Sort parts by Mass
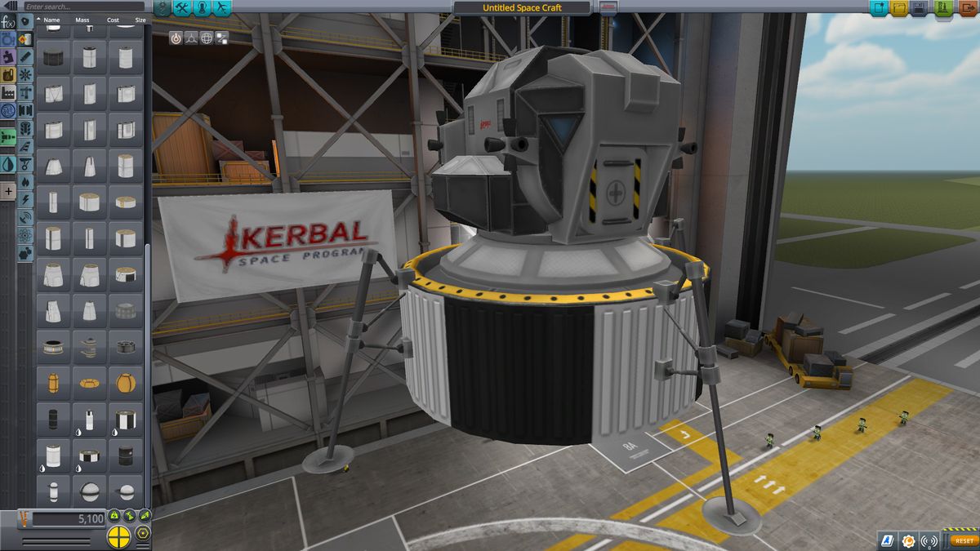The height and width of the screenshot is (551, 980). (82, 20)
